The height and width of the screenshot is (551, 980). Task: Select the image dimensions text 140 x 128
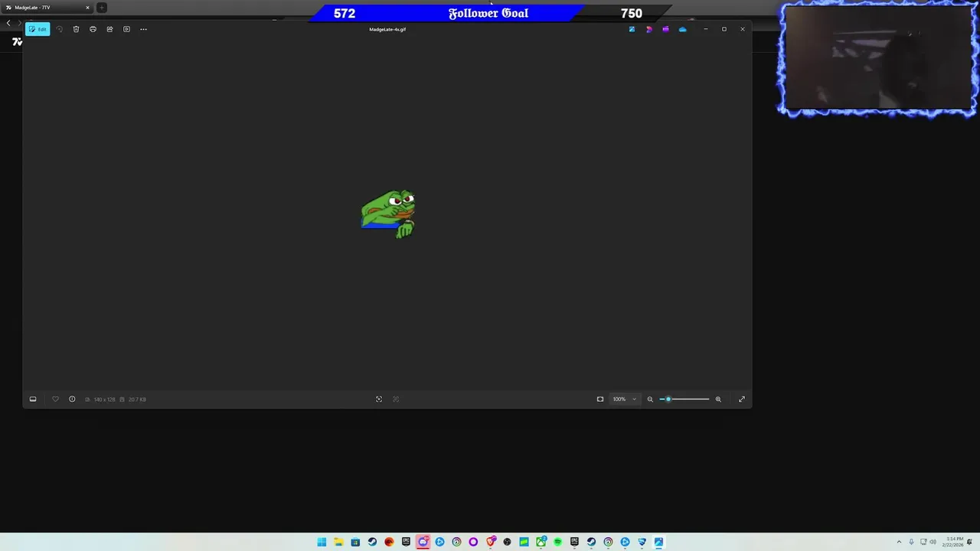point(104,399)
